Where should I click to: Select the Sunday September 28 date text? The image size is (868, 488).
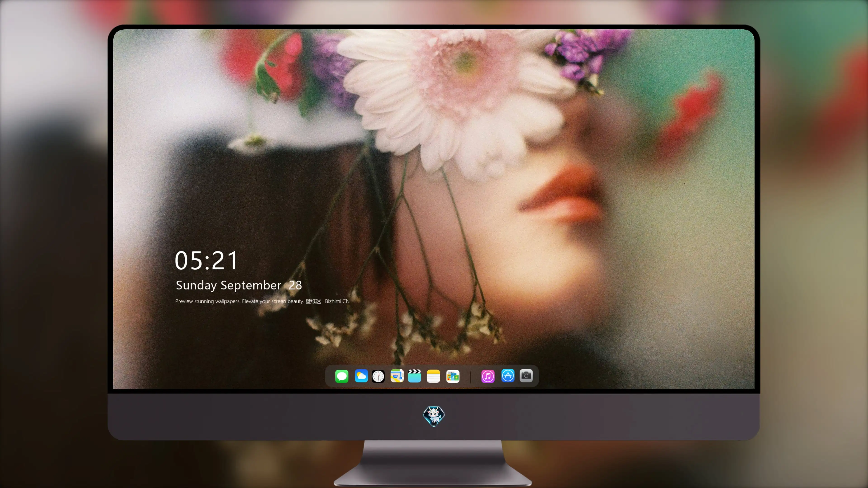click(238, 286)
